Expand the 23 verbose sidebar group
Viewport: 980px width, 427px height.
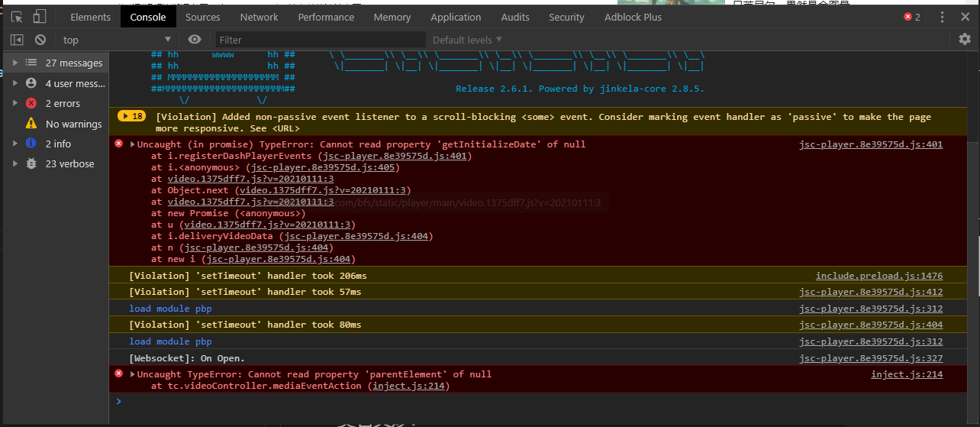coord(15,163)
